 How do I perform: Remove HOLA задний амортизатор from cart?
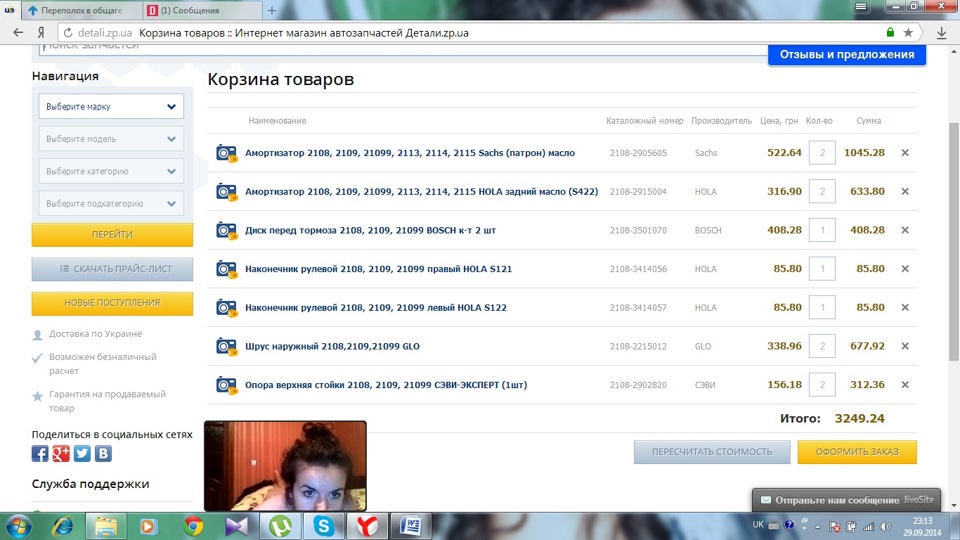click(x=905, y=191)
